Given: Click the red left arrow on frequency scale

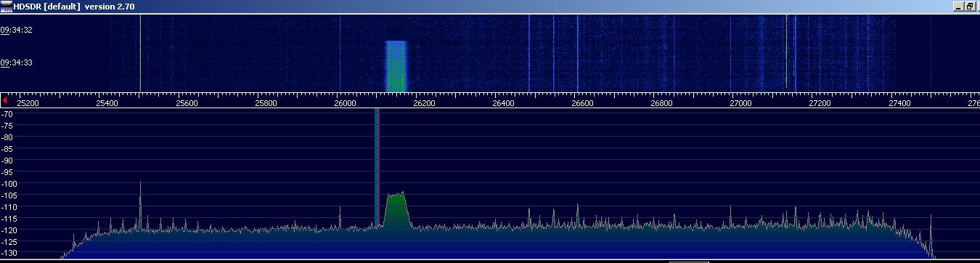Looking at the screenshot, I should pyautogui.click(x=5, y=100).
